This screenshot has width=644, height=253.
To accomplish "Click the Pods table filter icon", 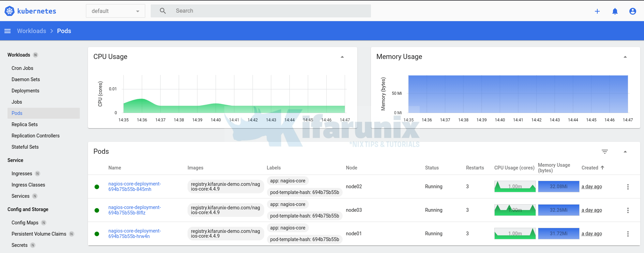I will coord(604,152).
